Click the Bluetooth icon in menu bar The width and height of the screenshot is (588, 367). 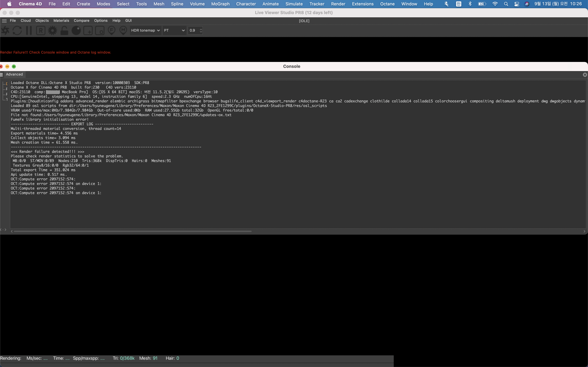click(470, 4)
